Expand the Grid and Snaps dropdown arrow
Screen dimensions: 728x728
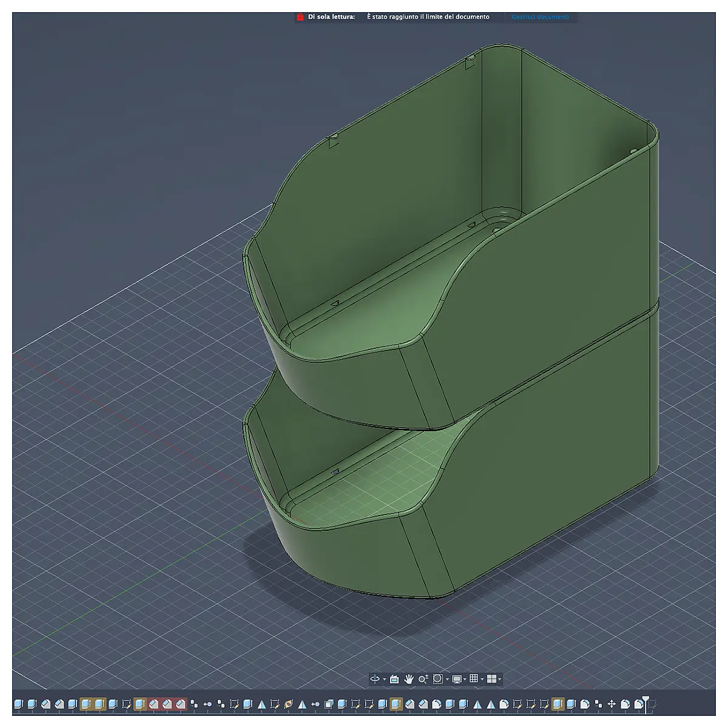pos(482,679)
